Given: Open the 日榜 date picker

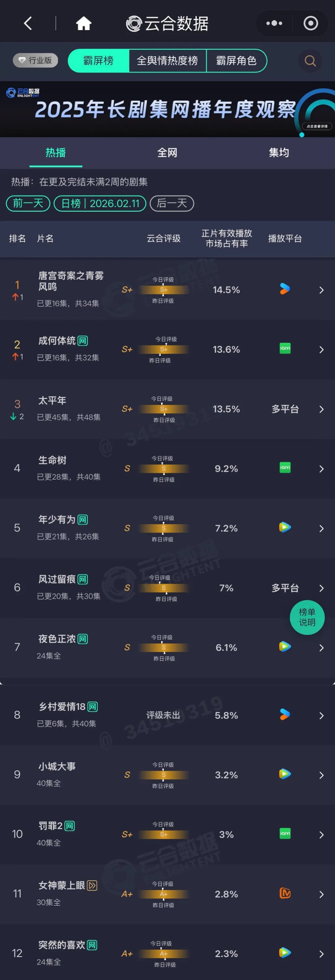Looking at the screenshot, I should 100,203.
